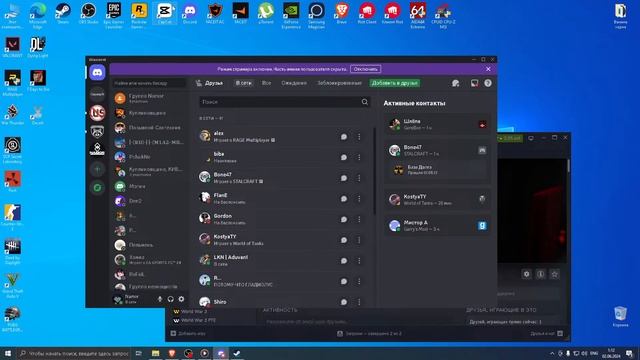Open the raccoon server icon in Discord
Image resolution: width=640 pixels, height=360 pixels.
[x=97, y=131]
